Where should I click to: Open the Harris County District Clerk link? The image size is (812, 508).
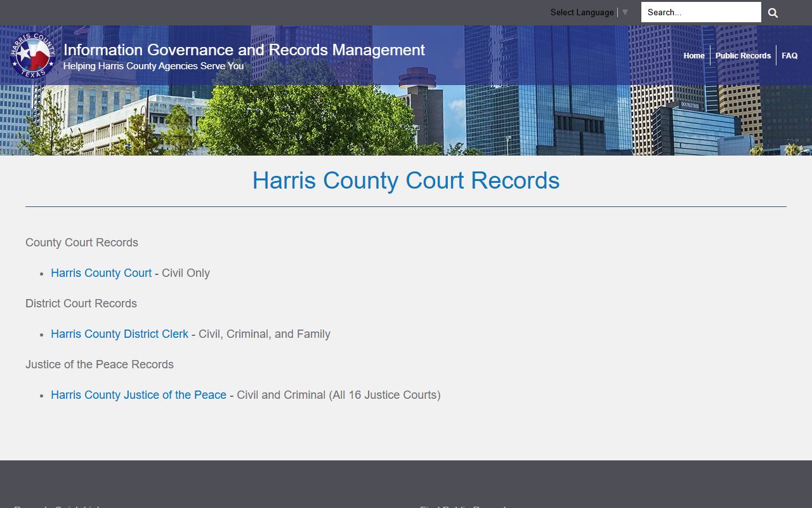coord(120,334)
